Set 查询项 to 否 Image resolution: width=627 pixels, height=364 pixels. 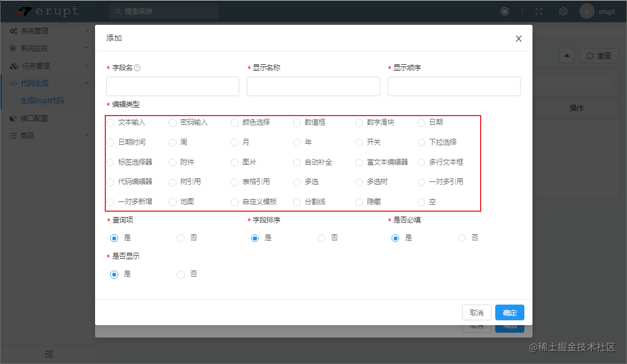click(x=181, y=238)
